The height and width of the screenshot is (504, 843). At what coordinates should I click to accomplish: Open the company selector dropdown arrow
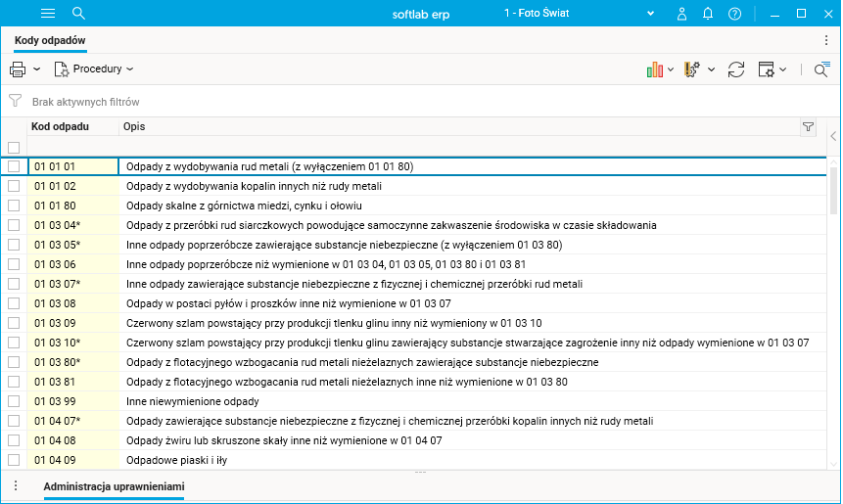coord(652,14)
